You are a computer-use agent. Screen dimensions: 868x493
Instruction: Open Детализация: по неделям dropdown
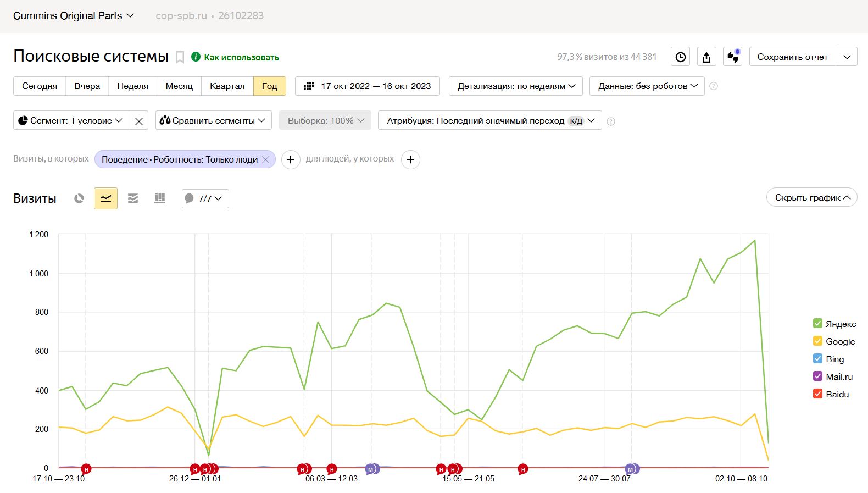[x=516, y=86]
